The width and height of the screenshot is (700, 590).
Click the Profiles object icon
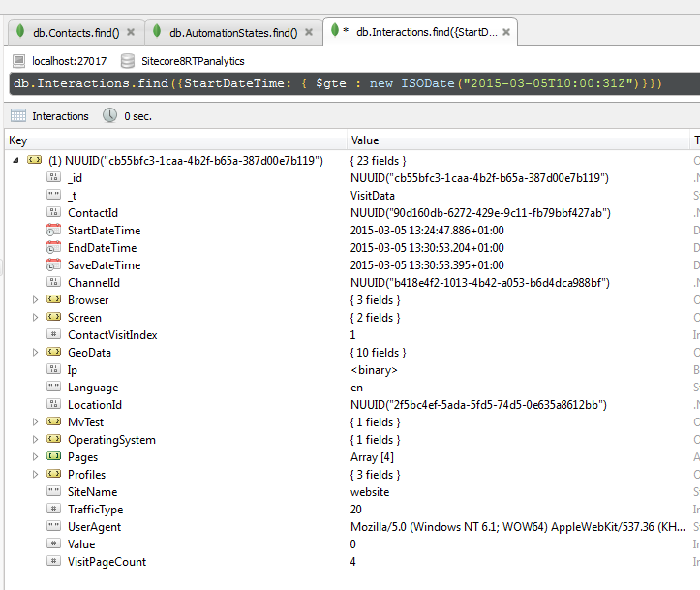coord(54,475)
